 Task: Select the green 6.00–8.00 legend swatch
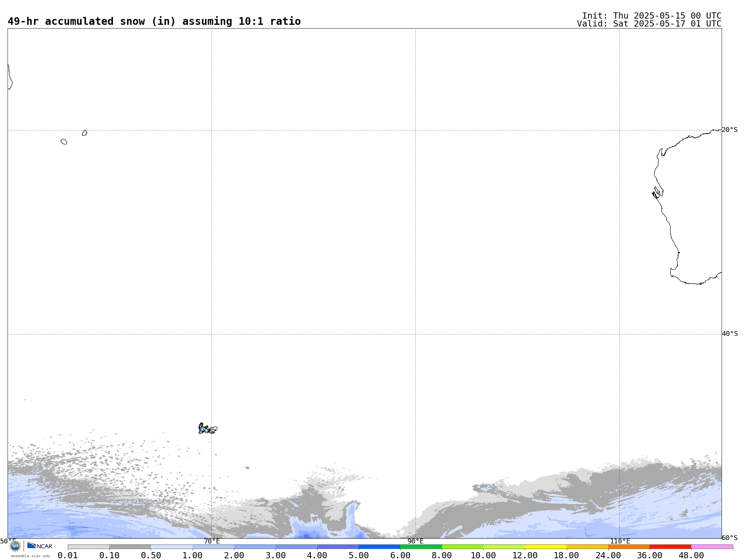pos(421,547)
